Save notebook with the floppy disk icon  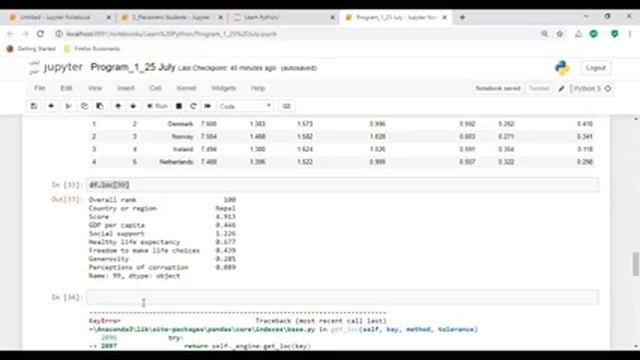[34, 106]
